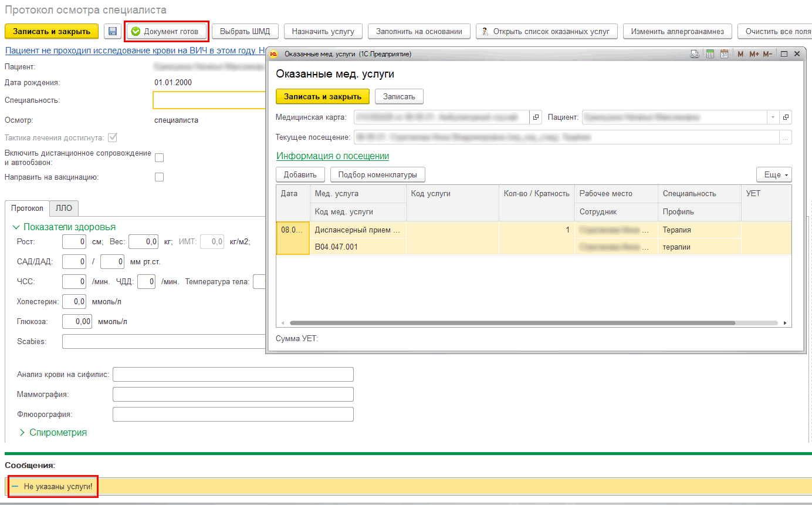812x505 pixels.
Task: Select the Протокол tab
Action: pyautogui.click(x=27, y=208)
